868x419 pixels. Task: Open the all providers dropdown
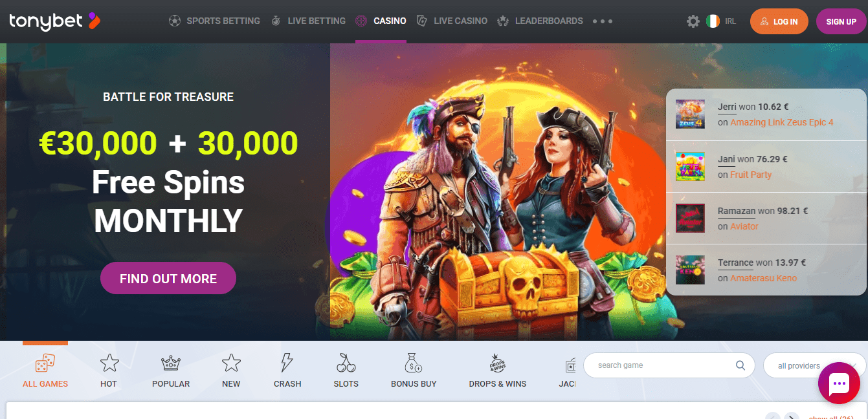tap(814, 365)
